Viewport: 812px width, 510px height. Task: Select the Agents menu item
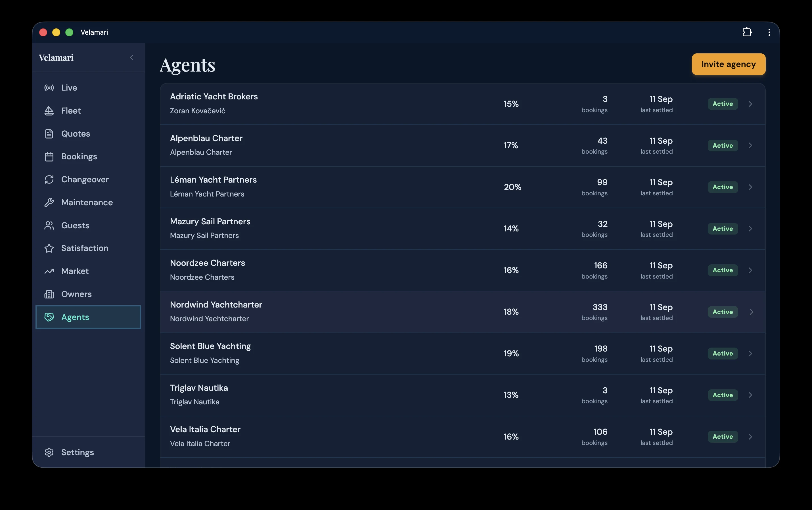88,317
